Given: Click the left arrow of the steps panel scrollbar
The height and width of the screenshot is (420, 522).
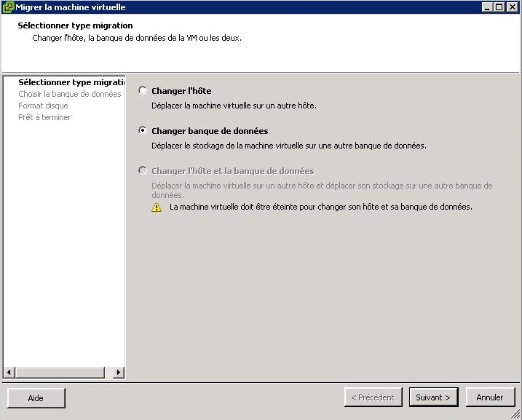Looking at the screenshot, I should 9,372.
